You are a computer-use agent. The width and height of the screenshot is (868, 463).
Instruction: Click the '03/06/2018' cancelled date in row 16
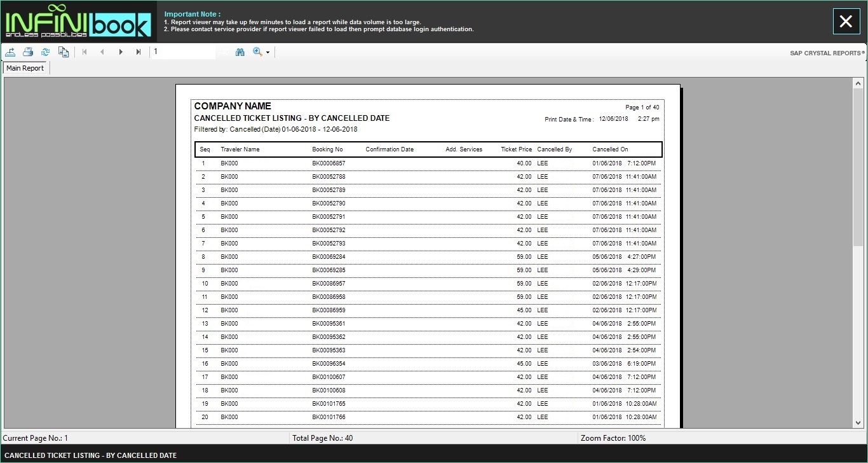coord(607,364)
